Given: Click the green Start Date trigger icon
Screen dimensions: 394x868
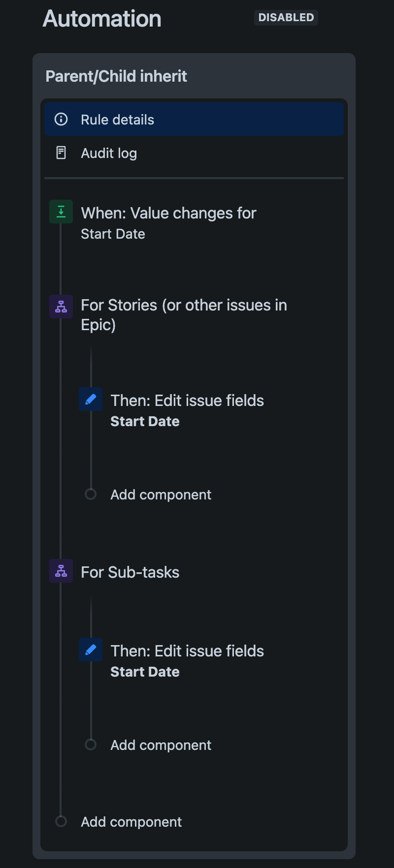Looking at the screenshot, I should (61, 212).
